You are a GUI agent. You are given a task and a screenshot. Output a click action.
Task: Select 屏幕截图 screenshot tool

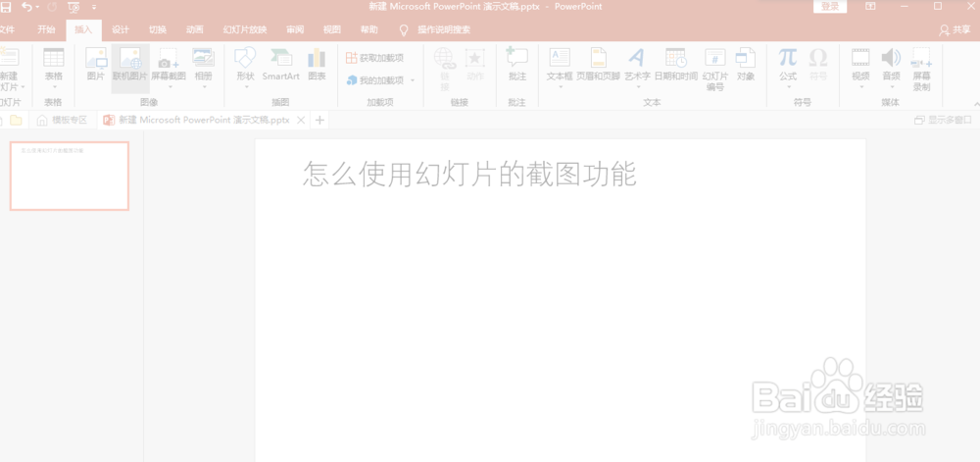[x=169, y=65]
